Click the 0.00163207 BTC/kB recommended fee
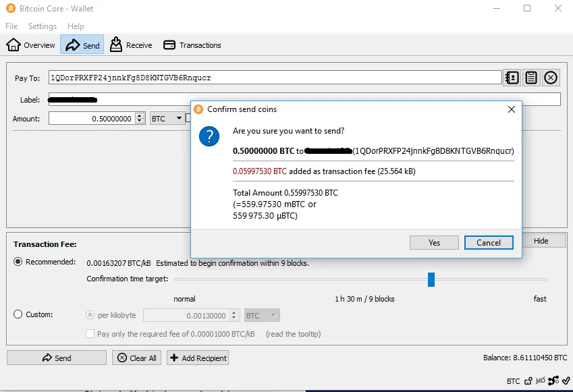The height and width of the screenshot is (392, 573). [x=118, y=263]
